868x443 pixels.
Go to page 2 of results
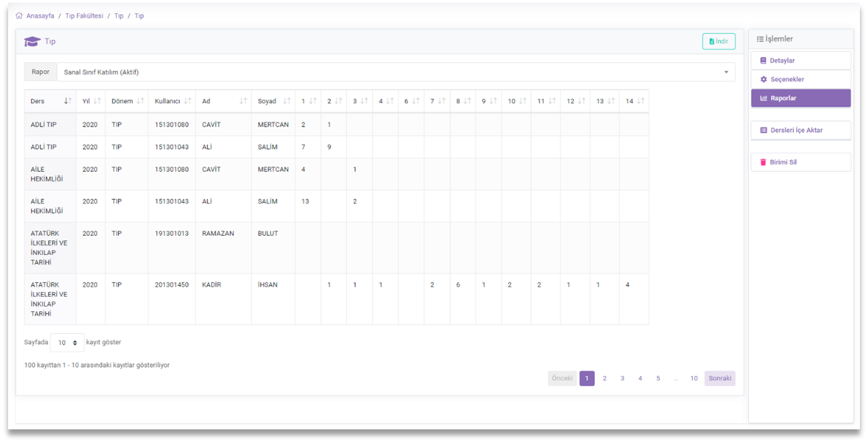[605, 378]
